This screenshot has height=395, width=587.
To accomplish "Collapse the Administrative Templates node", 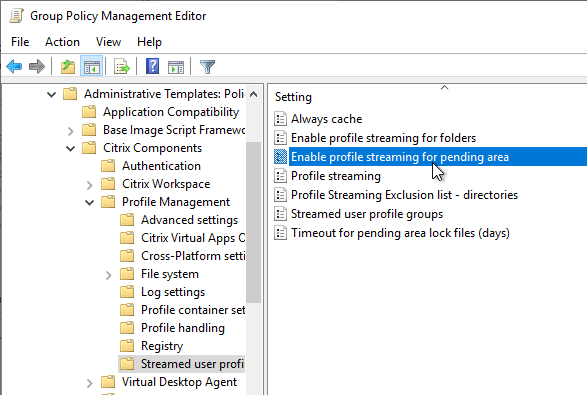I will click(51, 94).
